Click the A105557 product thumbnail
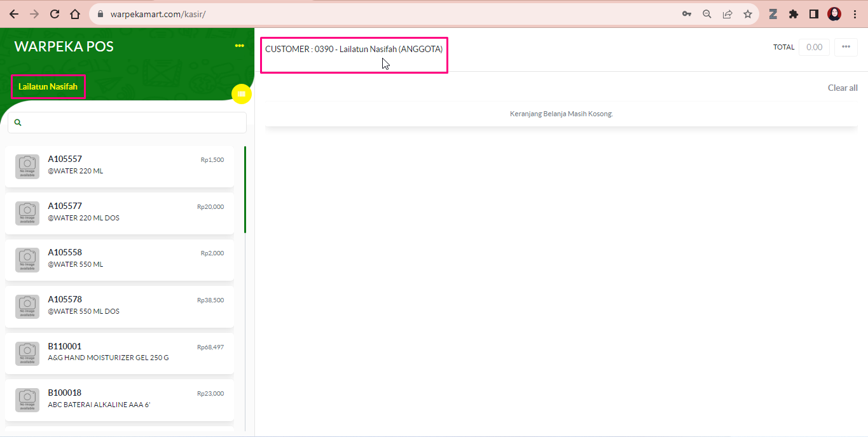This screenshot has width=868, height=437. pyautogui.click(x=27, y=166)
